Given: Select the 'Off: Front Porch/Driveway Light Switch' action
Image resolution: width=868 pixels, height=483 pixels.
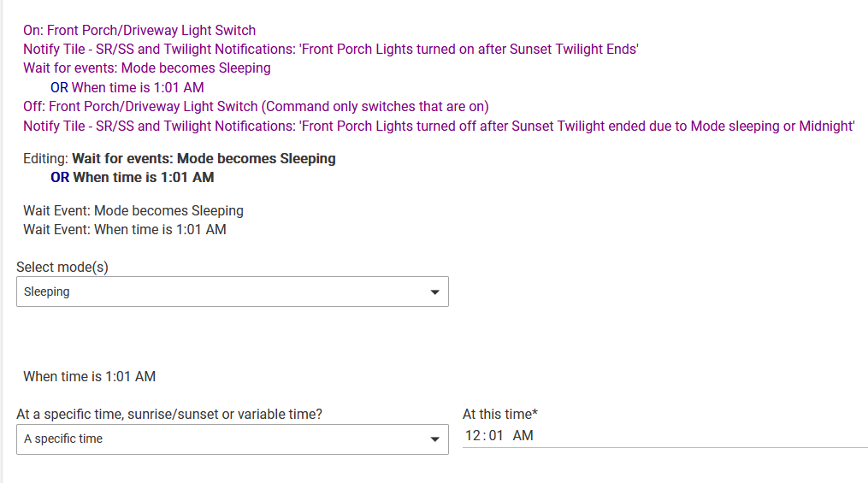Looking at the screenshot, I should (256, 107).
